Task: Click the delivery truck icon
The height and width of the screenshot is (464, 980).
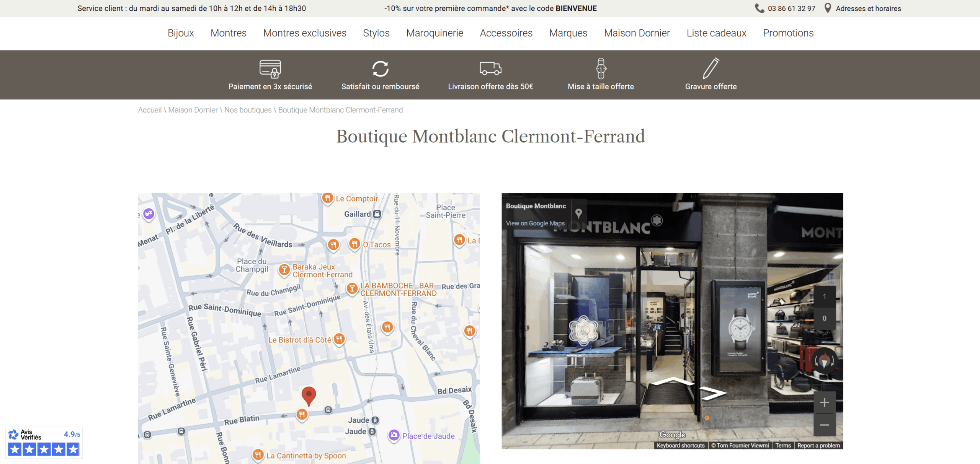Action: tap(491, 68)
